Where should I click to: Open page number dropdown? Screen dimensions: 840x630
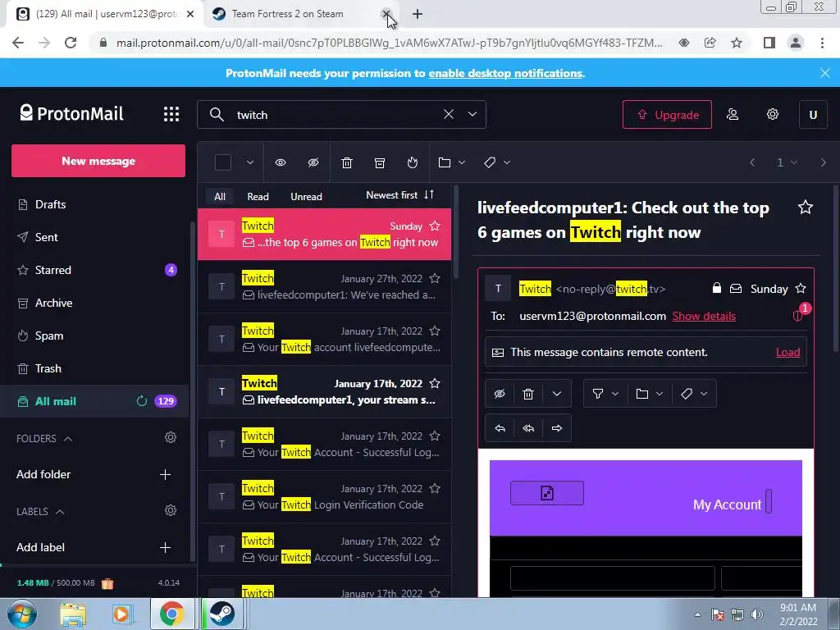coord(787,162)
